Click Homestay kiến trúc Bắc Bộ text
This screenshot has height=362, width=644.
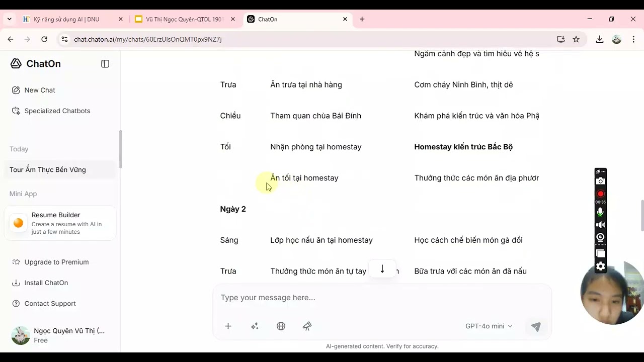tap(463, 147)
